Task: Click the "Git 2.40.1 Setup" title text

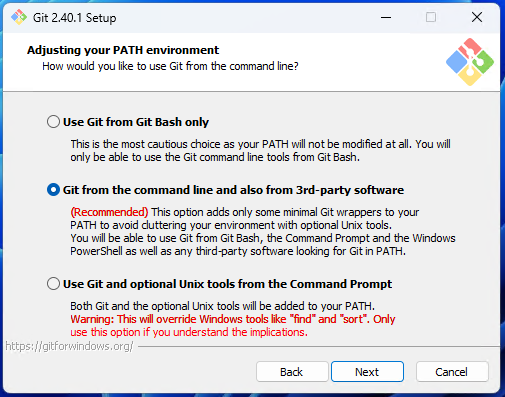Action: (x=75, y=18)
